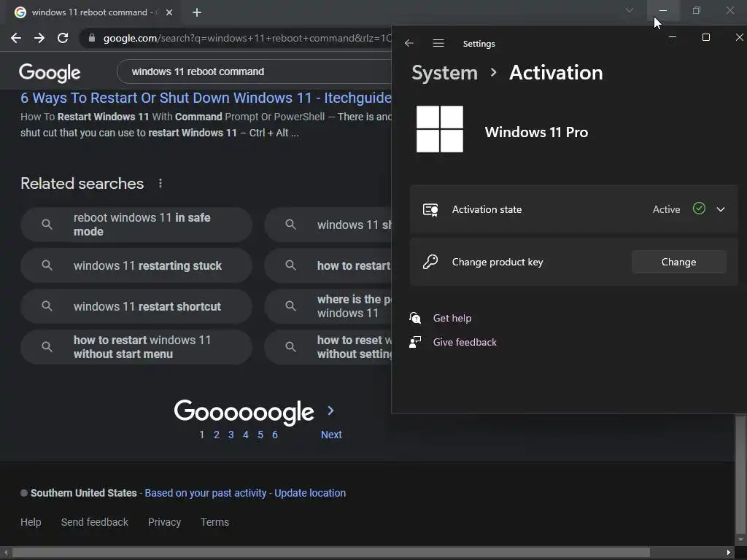Screen dimensions: 747x560
Task: Search the 'where is the p… windows 11' suggestion
Action: click(x=328, y=306)
